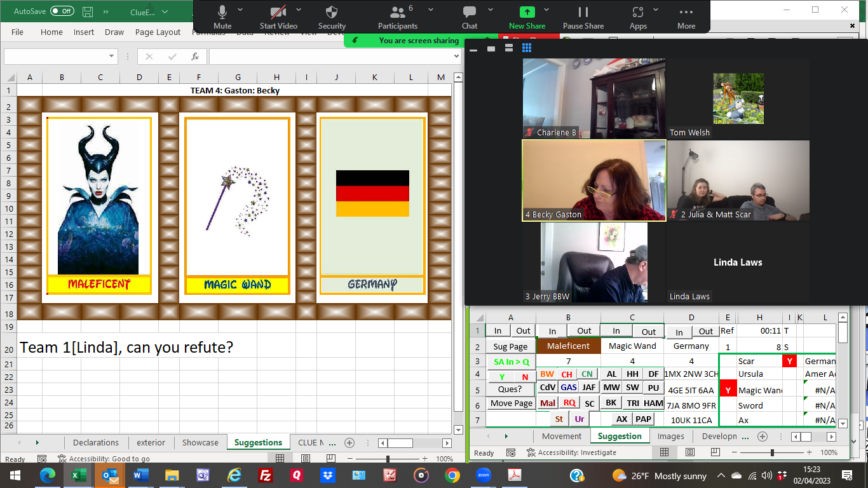This screenshot has height=488, width=868.
Task: Toggle Mal suspect button
Action: click(x=548, y=403)
